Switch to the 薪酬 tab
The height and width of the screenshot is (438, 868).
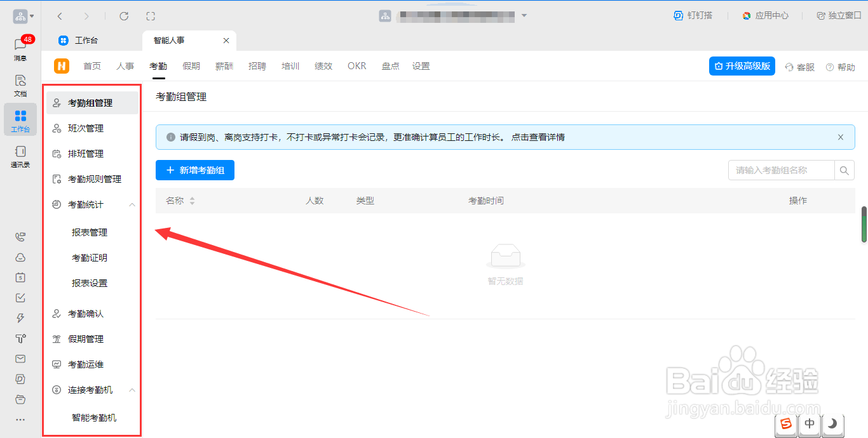point(224,66)
